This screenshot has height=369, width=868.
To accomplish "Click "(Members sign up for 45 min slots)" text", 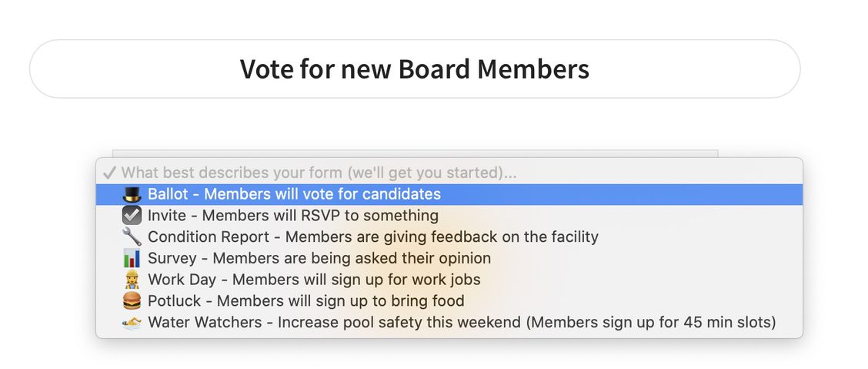I will (651, 322).
